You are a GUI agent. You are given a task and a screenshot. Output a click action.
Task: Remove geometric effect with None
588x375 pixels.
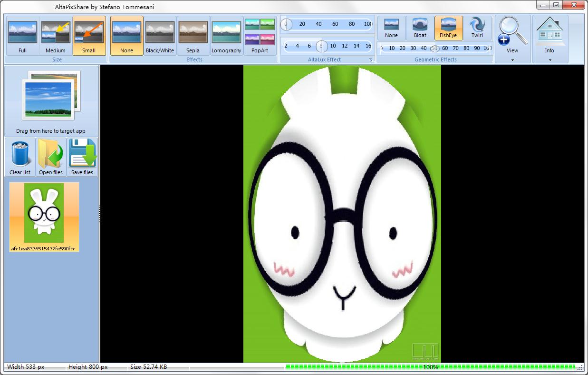(x=391, y=28)
